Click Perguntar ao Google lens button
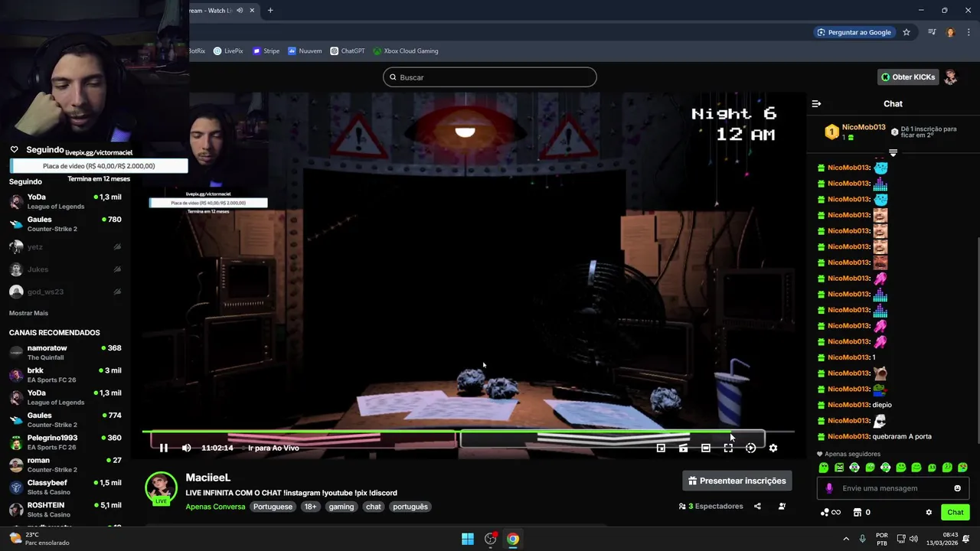The width and height of the screenshot is (980, 551). point(854,32)
